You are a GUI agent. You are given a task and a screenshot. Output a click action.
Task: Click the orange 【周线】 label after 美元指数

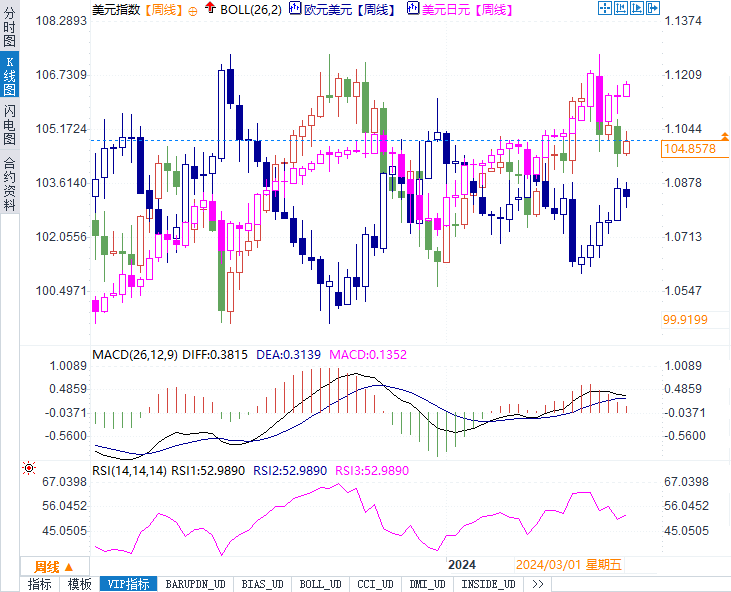[164, 9]
